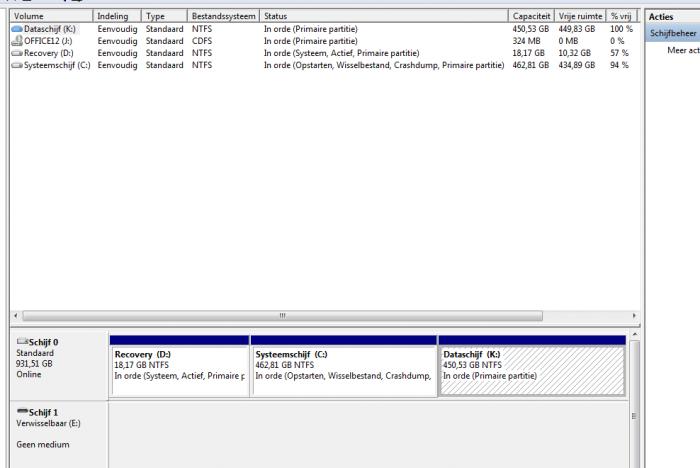Viewport: 700px width, 468px height.
Task: Click the Recovery (D:) volume icon
Action: [17, 53]
